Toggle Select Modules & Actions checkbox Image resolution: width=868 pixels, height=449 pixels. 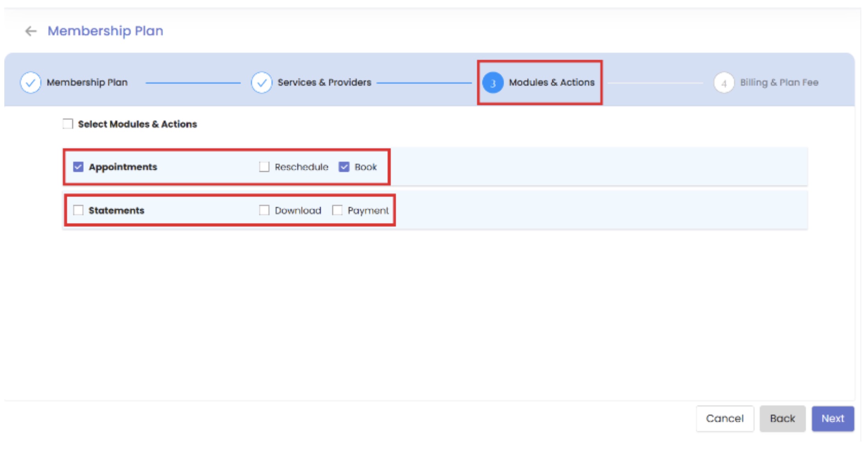(x=68, y=124)
